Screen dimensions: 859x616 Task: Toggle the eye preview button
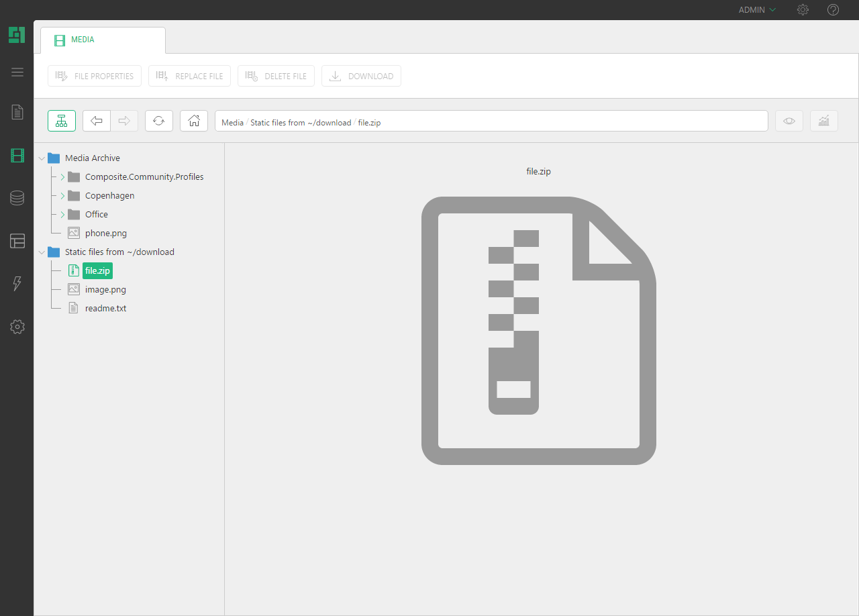point(789,121)
